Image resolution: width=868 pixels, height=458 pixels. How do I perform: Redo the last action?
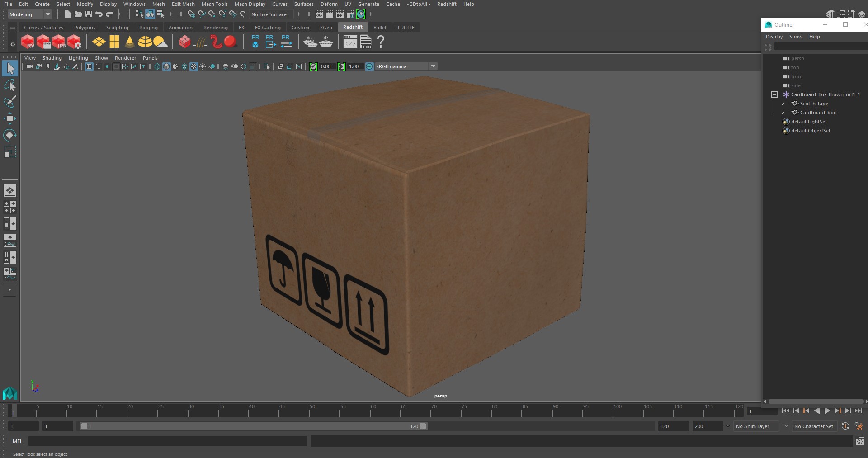point(109,14)
